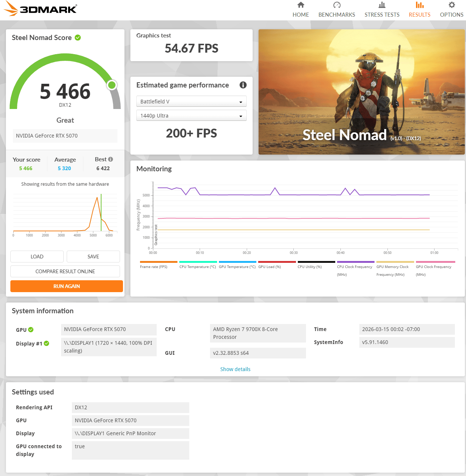Click the Steel Nomad Score heading

pyautogui.click(x=42, y=37)
